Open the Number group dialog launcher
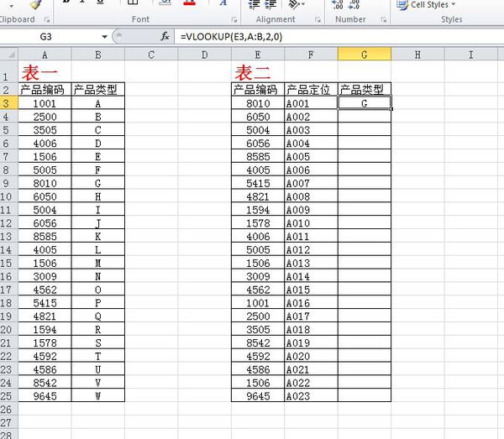Viewport: 504px width, 439px height. [x=384, y=19]
